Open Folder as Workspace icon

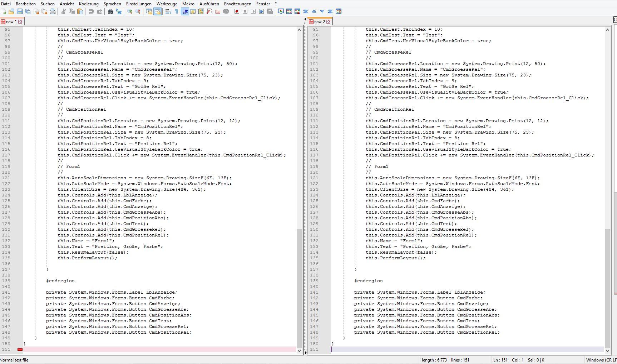coord(218,11)
